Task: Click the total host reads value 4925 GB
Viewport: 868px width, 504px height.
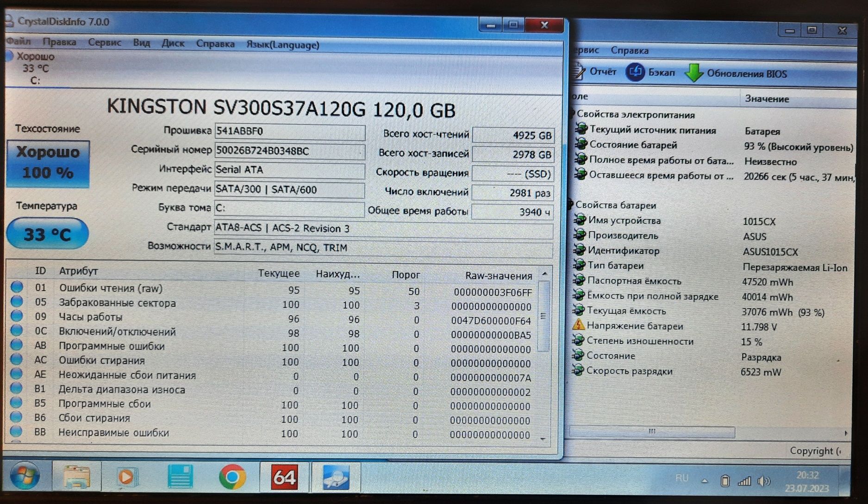Action: click(512, 135)
